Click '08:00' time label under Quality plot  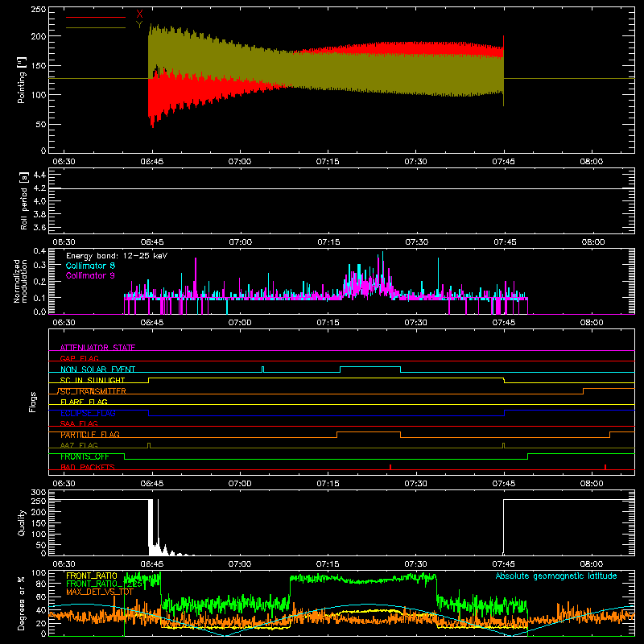[592, 564]
